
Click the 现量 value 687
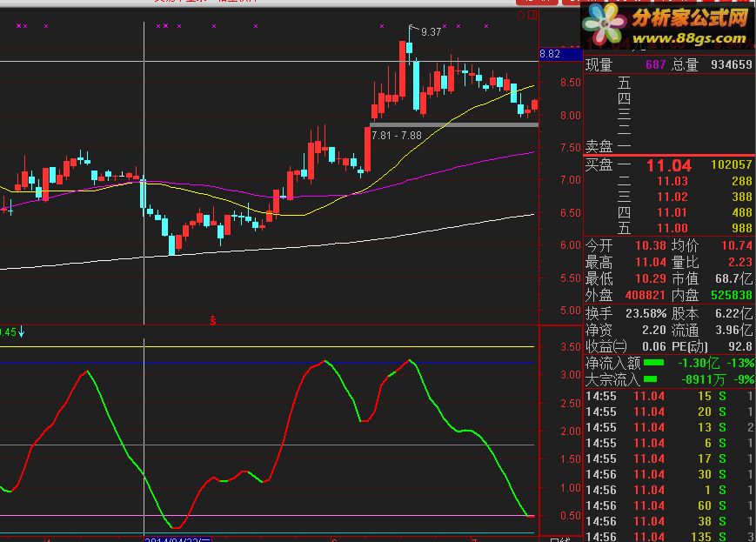[x=656, y=64]
